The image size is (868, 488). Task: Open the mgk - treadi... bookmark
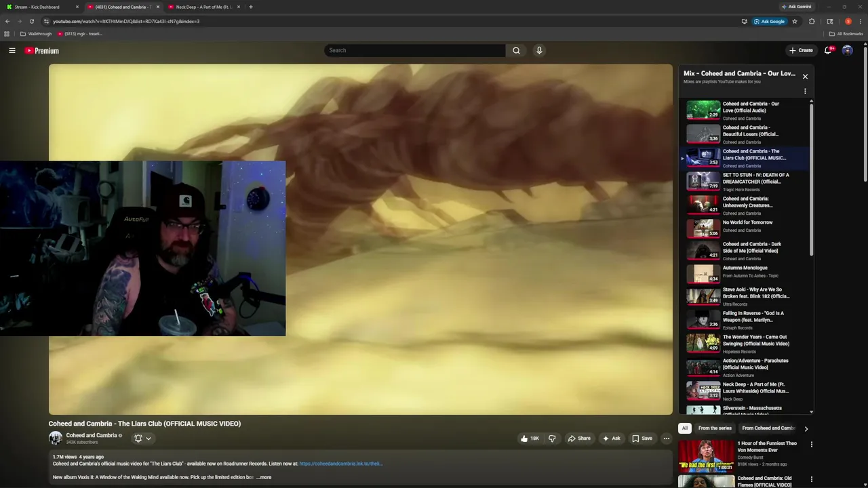click(80, 34)
